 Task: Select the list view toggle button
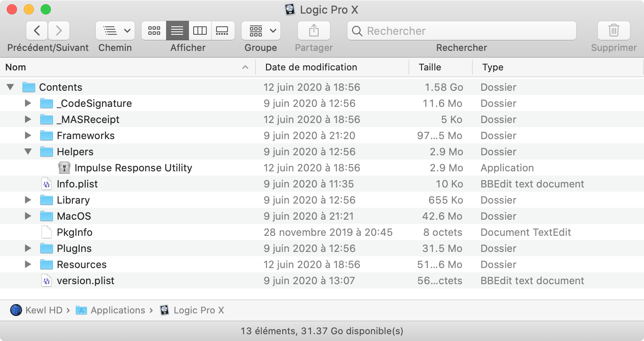point(177,31)
